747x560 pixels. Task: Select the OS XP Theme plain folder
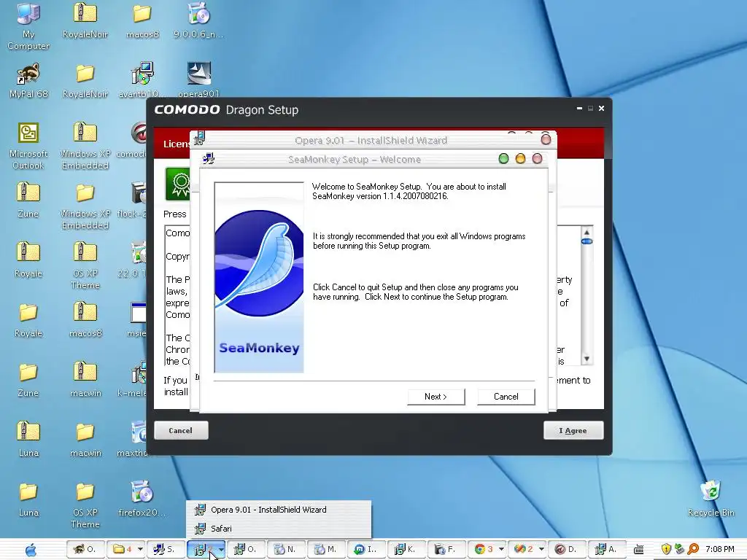tap(85, 505)
